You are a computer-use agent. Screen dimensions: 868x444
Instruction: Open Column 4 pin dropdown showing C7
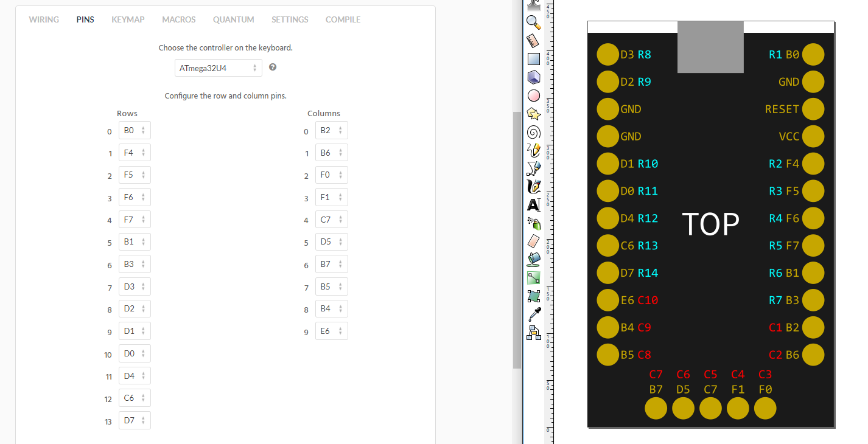coord(331,220)
